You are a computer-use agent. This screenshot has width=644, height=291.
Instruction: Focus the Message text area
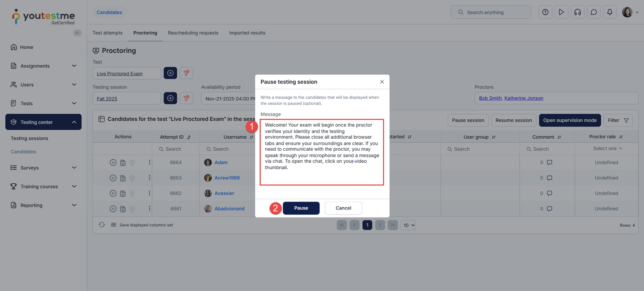[x=322, y=152]
